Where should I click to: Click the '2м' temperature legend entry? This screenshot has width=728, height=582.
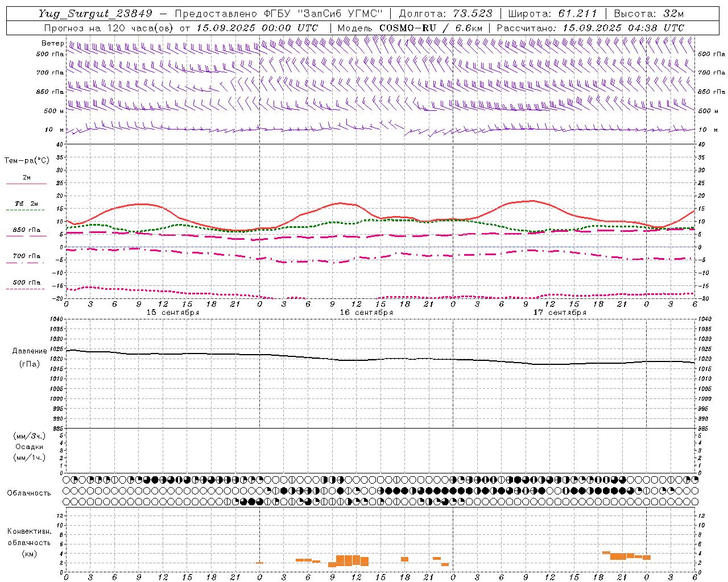pos(27,177)
